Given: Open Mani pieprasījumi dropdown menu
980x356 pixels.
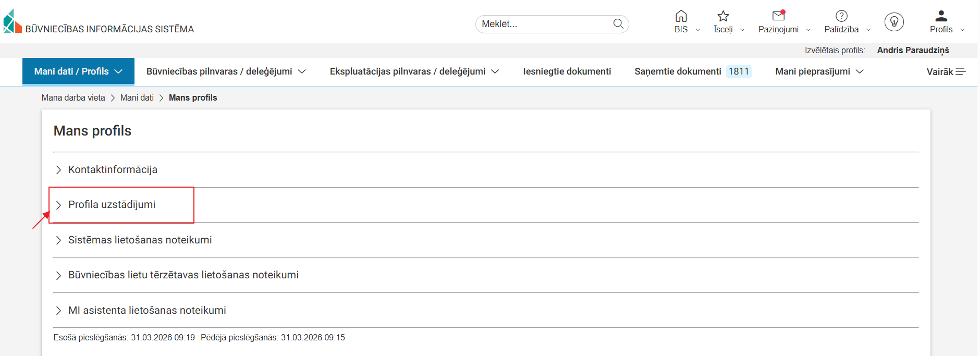Looking at the screenshot, I should (819, 71).
